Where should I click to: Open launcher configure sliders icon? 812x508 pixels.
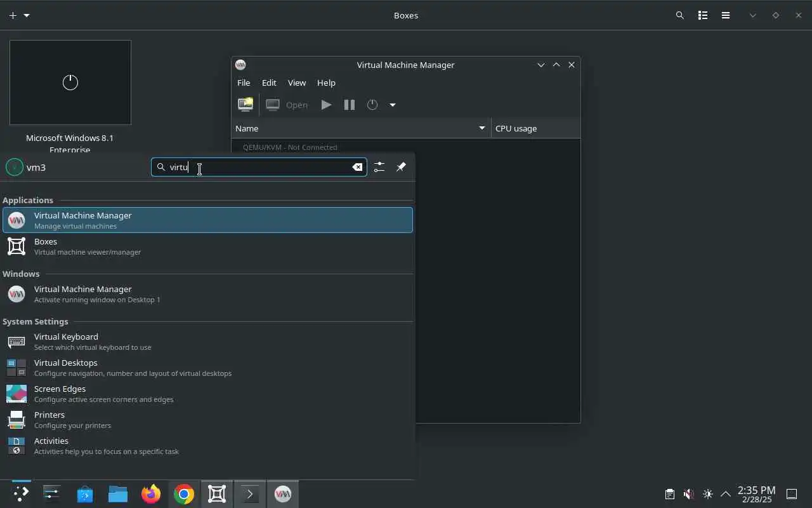379,167
